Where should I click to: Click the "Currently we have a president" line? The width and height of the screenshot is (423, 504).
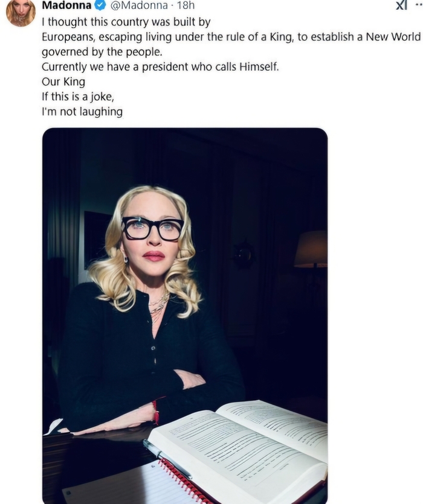point(160,67)
